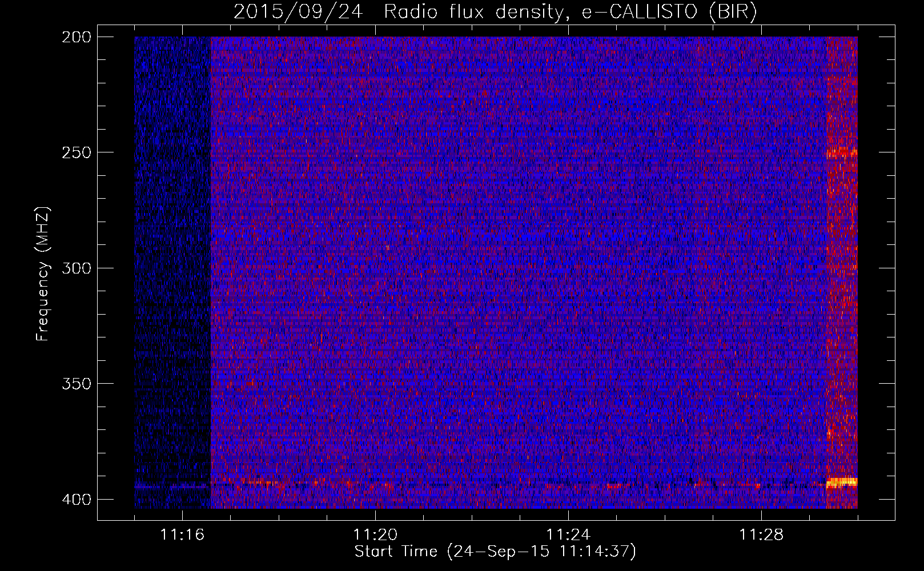Screen dimensions: 924x571
Task: Click the red burst band after 11:29
Action: pos(842,272)
